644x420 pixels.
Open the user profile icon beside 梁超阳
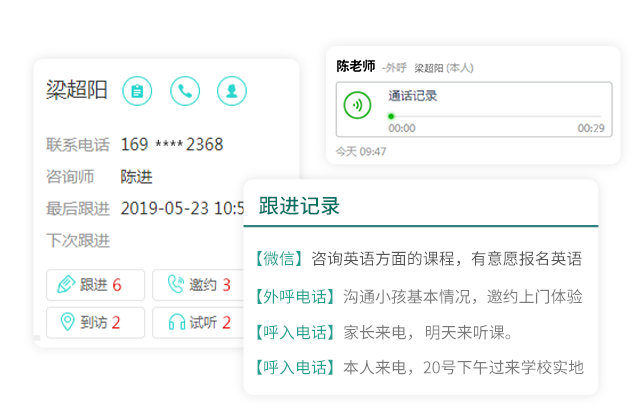pos(232,91)
